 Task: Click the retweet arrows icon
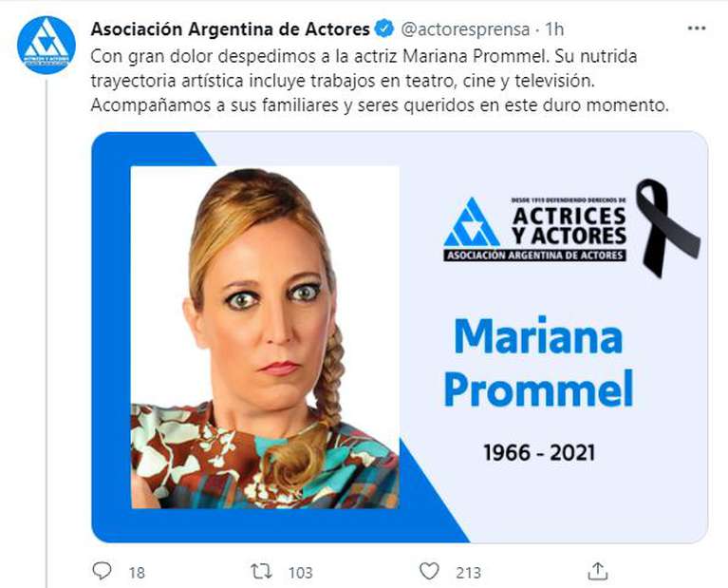[261, 571]
